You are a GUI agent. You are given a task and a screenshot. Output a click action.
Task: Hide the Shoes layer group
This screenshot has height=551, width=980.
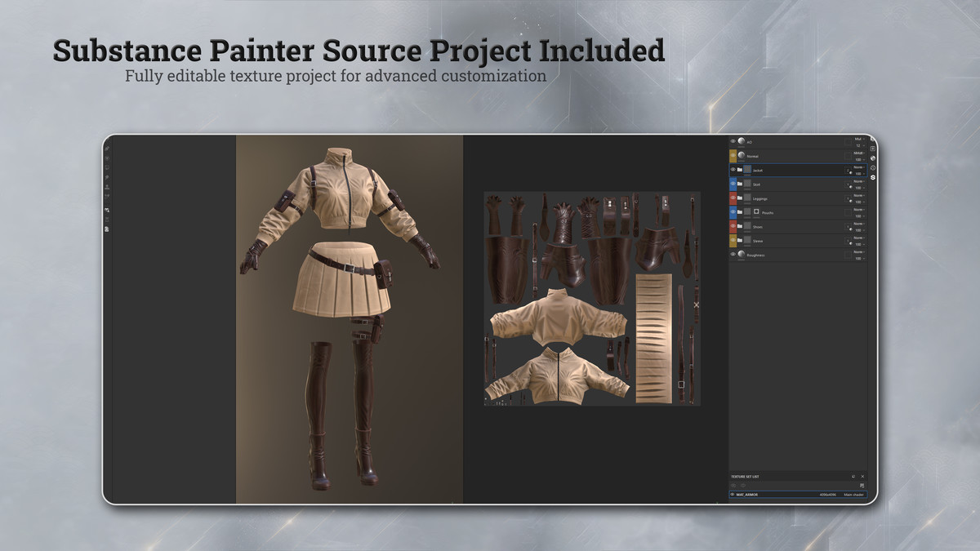point(733,226)
